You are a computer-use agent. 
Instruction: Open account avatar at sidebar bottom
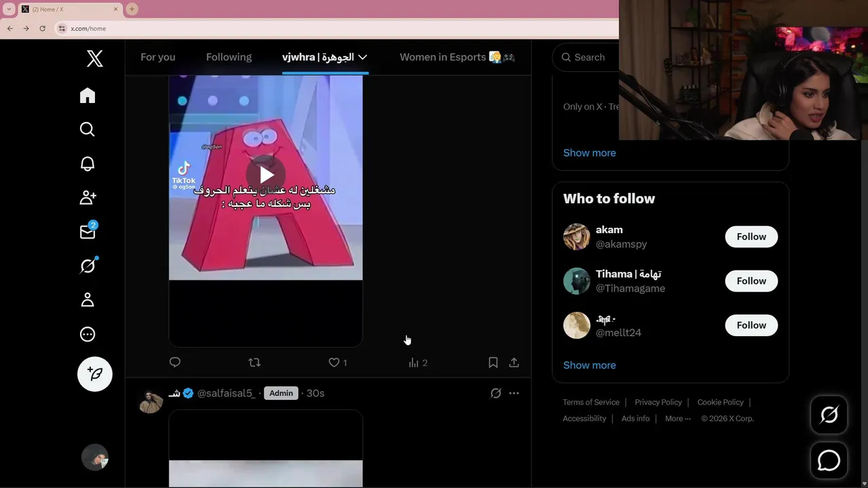[x=95, y=457]
